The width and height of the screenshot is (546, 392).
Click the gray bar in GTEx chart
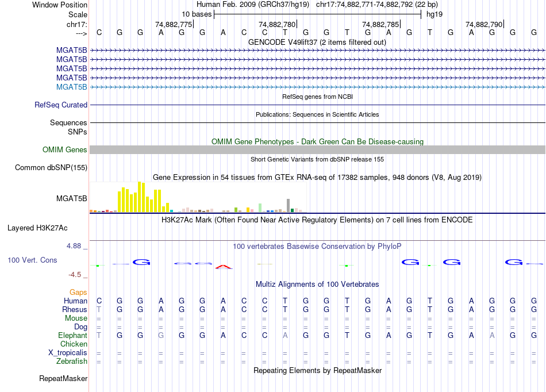coord(288,205)
